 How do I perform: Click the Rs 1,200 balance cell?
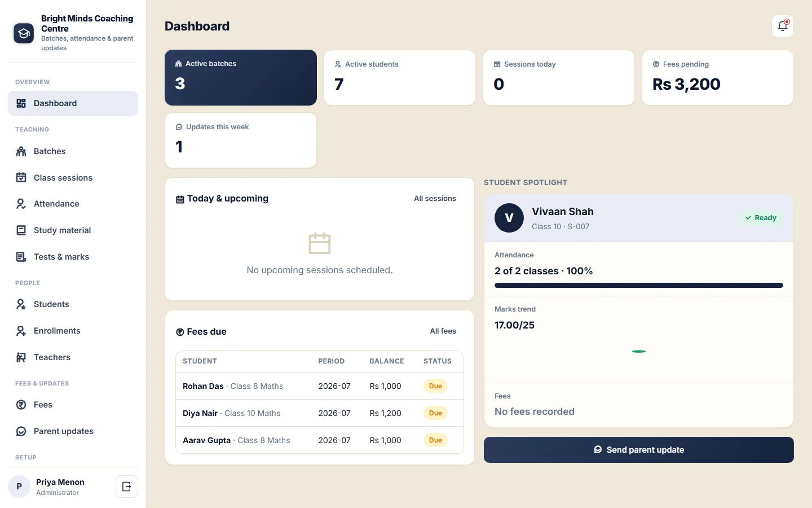pos(386,413)
